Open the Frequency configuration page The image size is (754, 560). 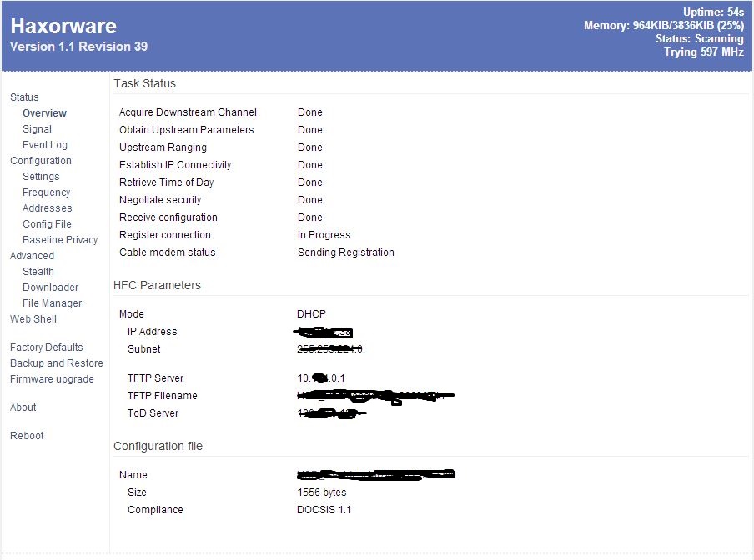[46, 192]
